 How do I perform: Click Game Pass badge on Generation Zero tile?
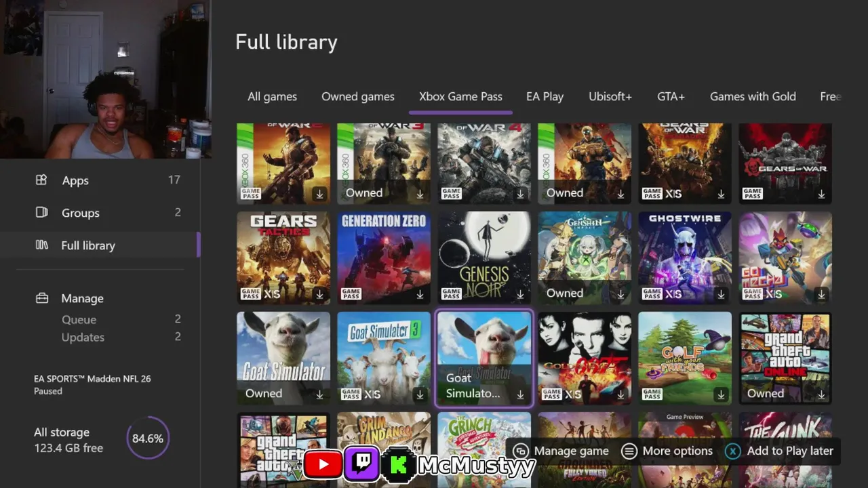(x=351, y=294)
